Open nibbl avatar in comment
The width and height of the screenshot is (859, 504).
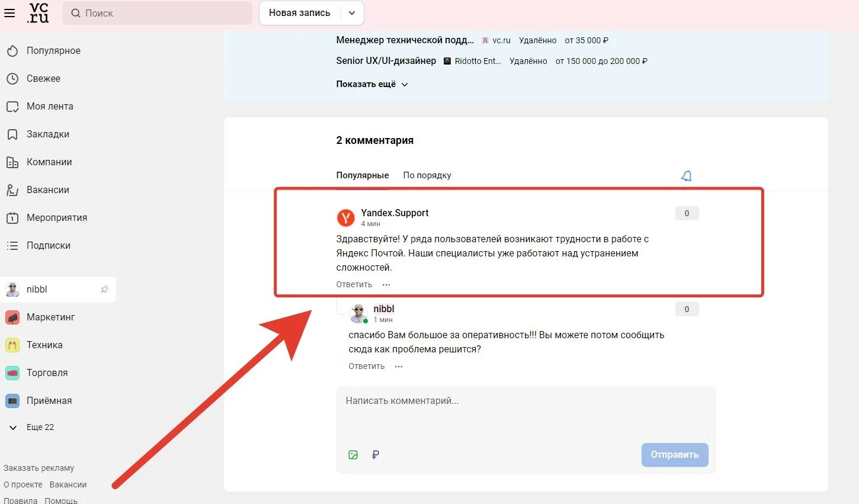pyautogui.click(x=358, y=314)
